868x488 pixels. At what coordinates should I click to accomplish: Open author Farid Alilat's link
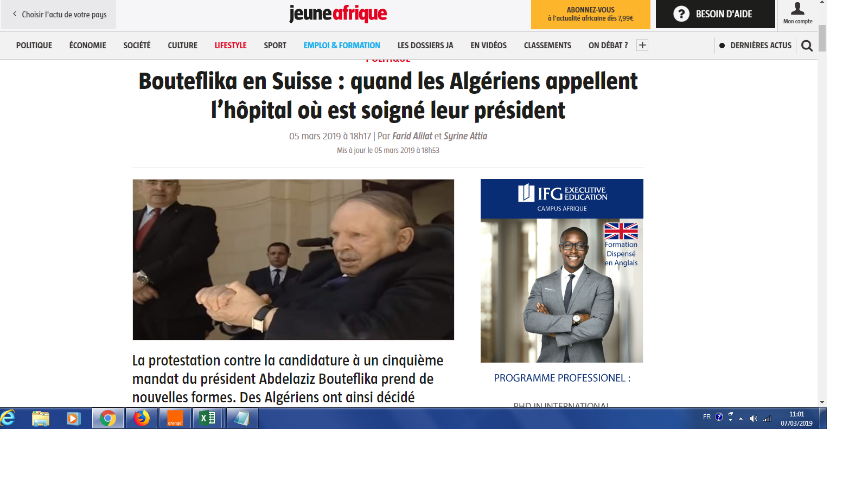coord(412,136)
